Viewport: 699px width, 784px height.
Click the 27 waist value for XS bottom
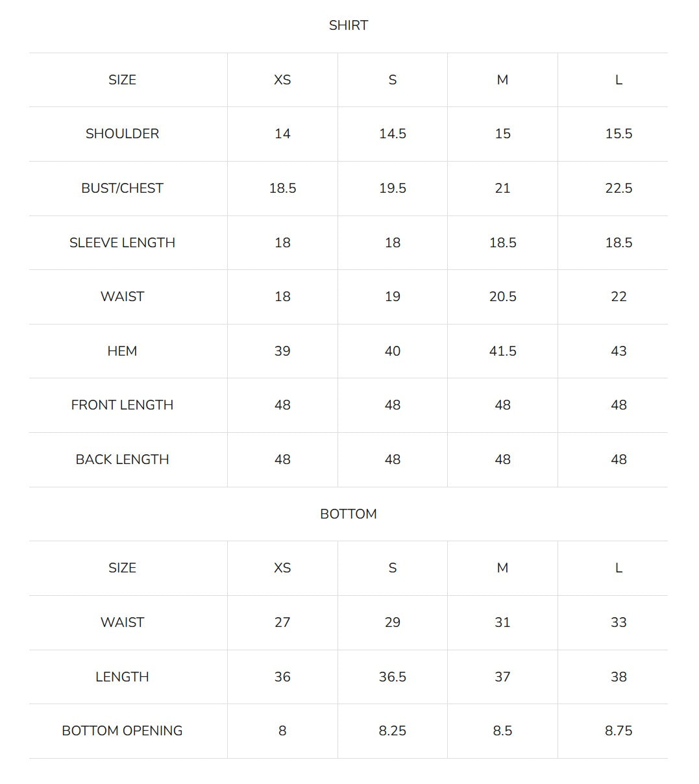pyautogui.click(x=282, y=622)
